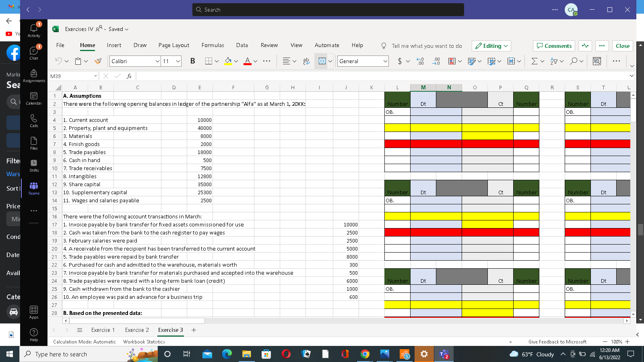
Task: Open the Data ribbon tab
Action: 242,45
